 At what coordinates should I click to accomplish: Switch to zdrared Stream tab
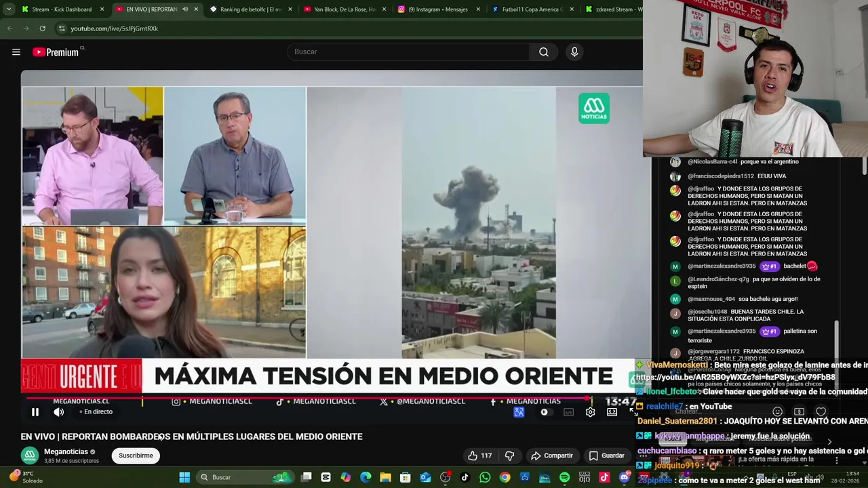click(614, 9)
